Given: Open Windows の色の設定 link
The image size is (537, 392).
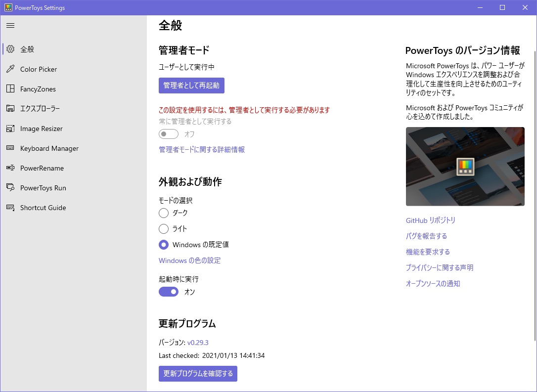Looking at the screenshot, I should click(x=189, y=261).
